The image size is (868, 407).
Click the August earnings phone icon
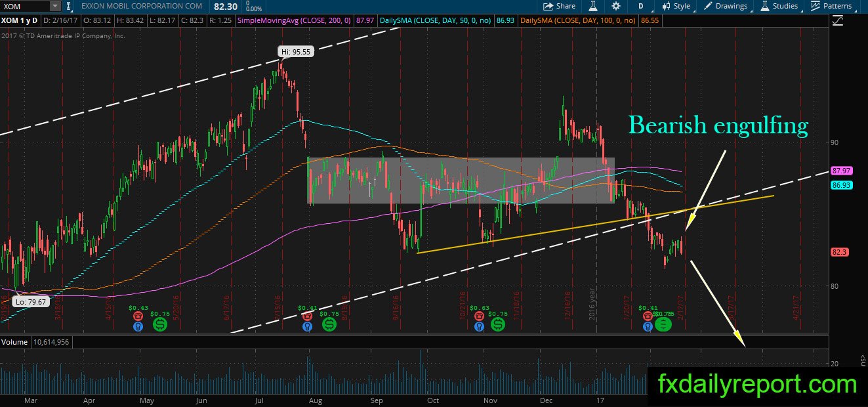(307, 315)
